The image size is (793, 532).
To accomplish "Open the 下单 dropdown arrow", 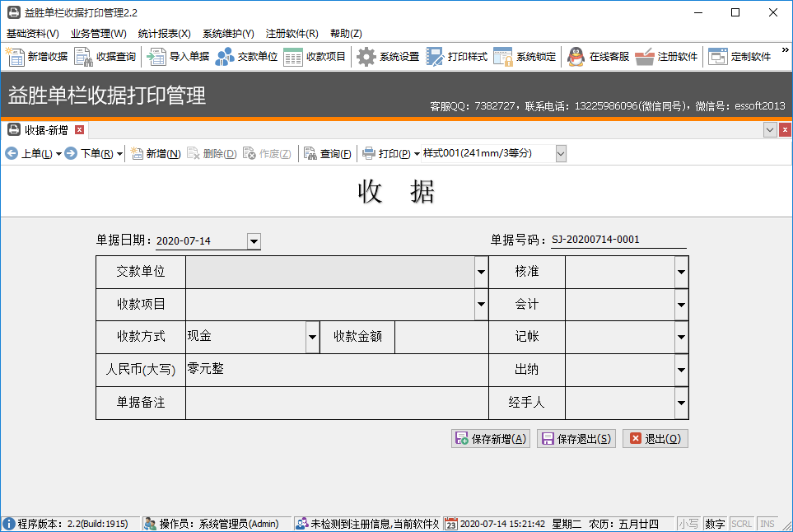I will point(119,154).
